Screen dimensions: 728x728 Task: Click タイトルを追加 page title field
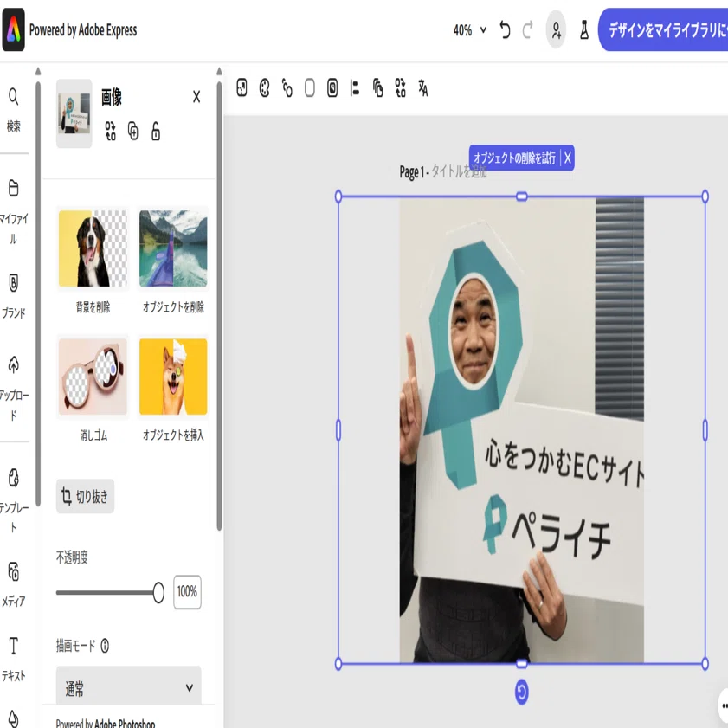coord(459,171)
